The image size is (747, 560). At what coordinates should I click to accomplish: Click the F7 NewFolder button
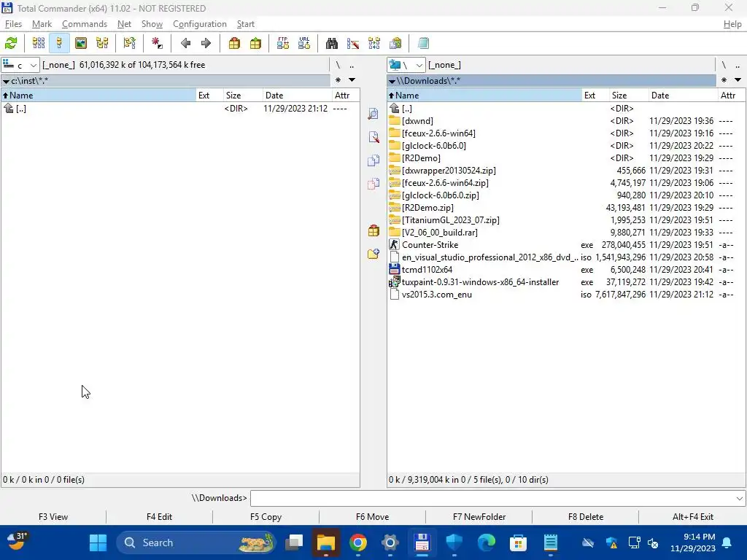click(479, 517)
